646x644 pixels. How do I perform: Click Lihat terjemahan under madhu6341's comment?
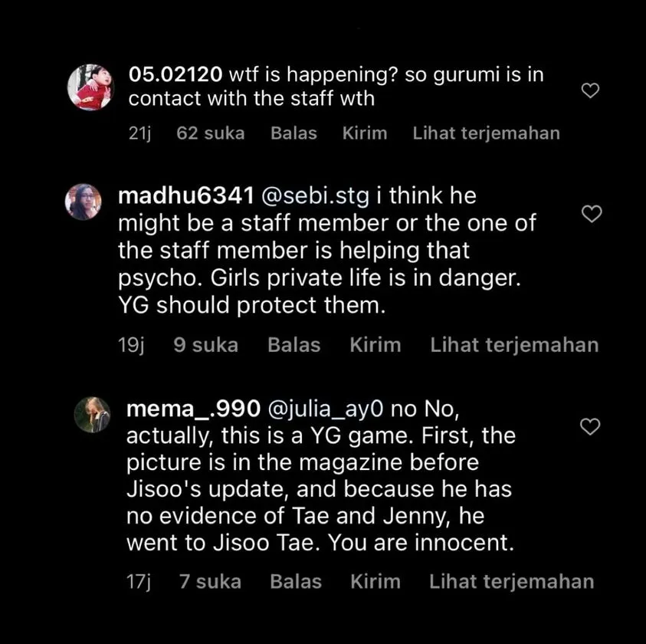pyautogui.click(x=514, y=345)
